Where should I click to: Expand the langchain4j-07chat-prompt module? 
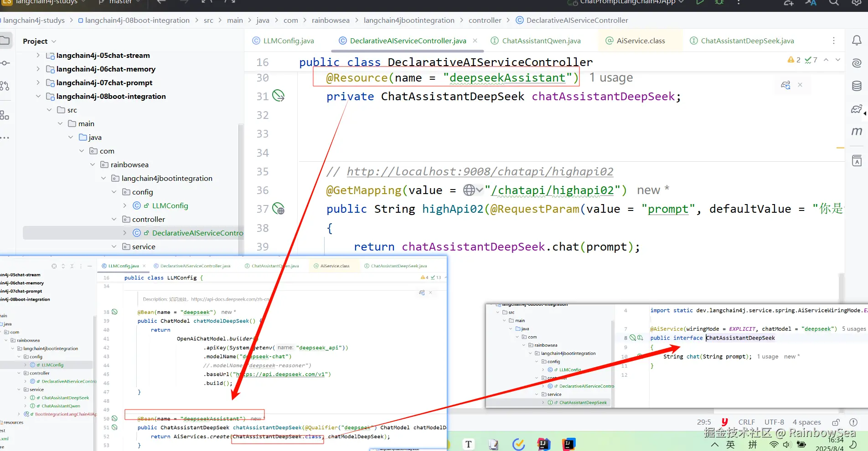point(38,82)
